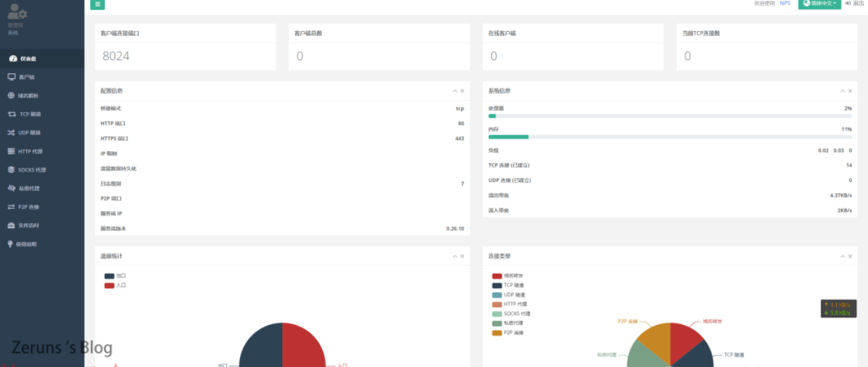This screenshot has width=868, height=367.
Task: Open the 文件访问 file access entry
Action: (42, 226)
